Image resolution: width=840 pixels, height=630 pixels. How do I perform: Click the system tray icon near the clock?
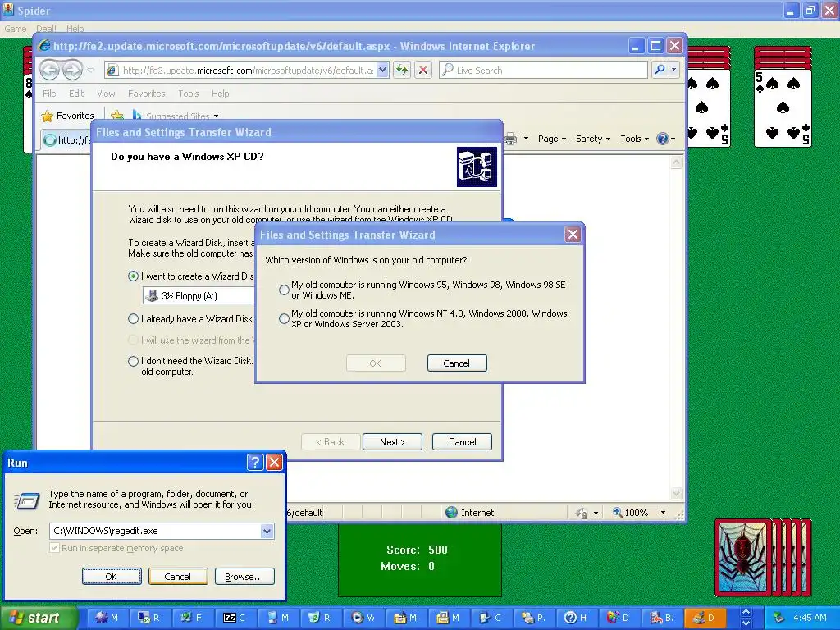tap(778, 618)
